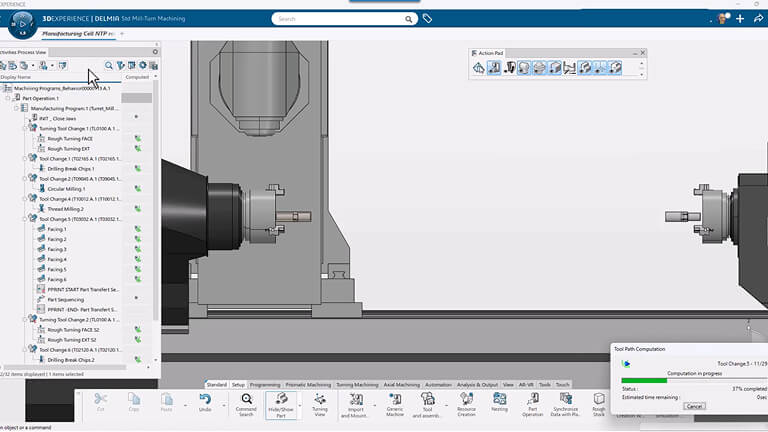Collapse the Tool Change 5 tree node
Screen dimensions: 768x432
[x=25, y=219]
